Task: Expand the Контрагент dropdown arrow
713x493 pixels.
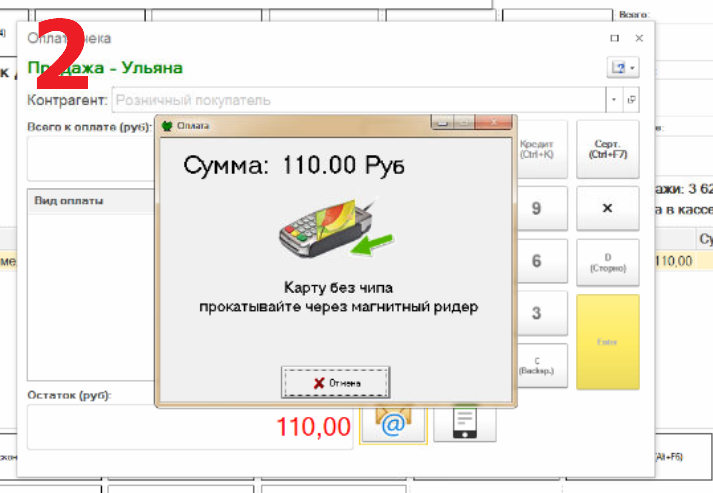Action: [x=613, y=100]
